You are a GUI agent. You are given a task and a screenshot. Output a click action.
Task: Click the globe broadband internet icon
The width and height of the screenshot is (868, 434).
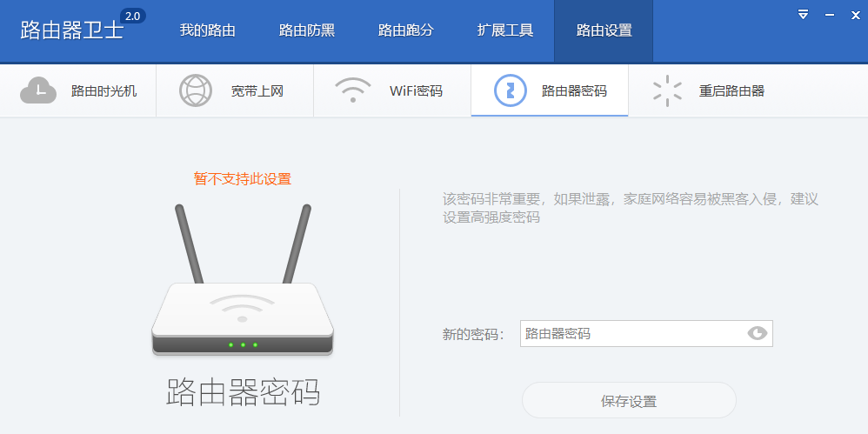196,90
